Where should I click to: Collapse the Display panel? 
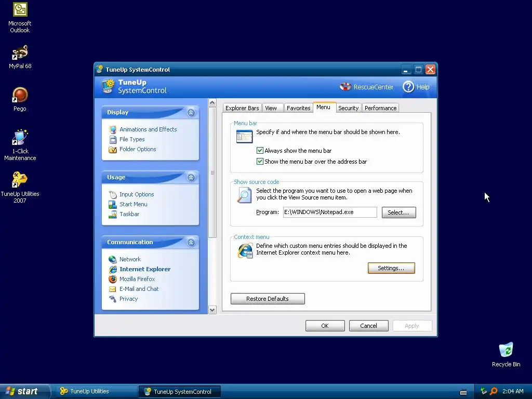[191, 112]
